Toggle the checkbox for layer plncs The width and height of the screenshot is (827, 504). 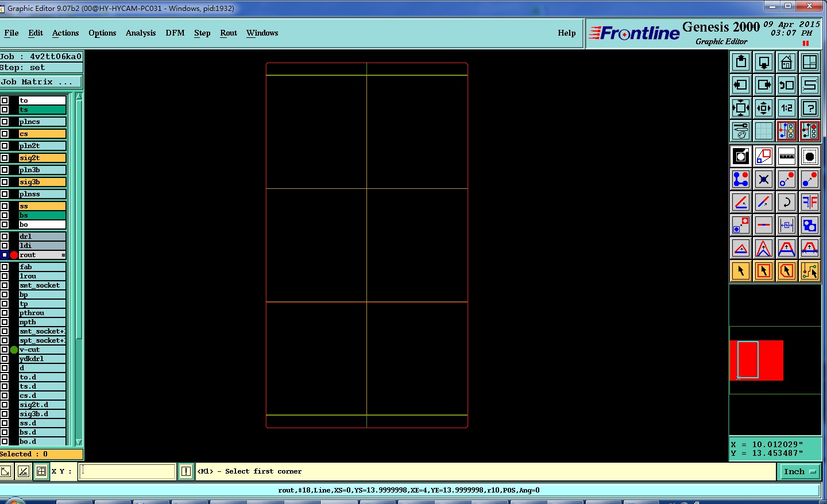point(5,122)
